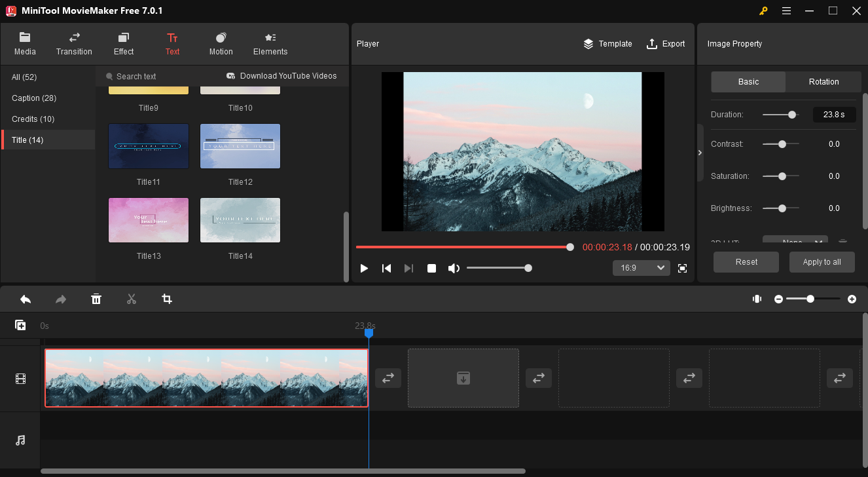Click the MiniTool MovieMaker app logo

click(10, 10)
